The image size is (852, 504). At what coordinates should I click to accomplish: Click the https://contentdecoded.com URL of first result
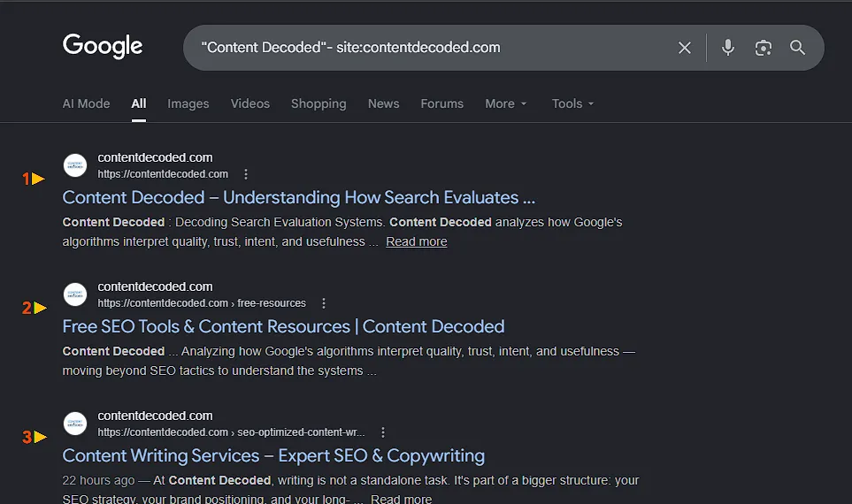click(x=163, y=174)
